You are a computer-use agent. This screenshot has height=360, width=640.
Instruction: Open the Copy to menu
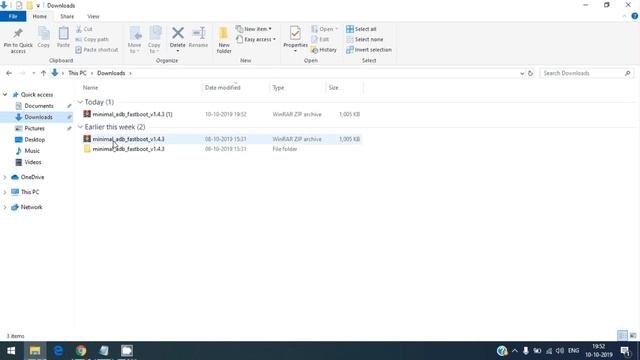(x=154, y=40)
